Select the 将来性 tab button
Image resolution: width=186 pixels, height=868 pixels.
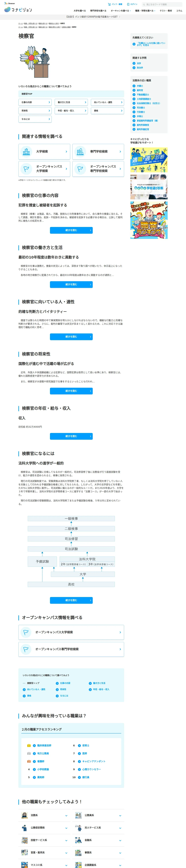click(x=35, y=111)
